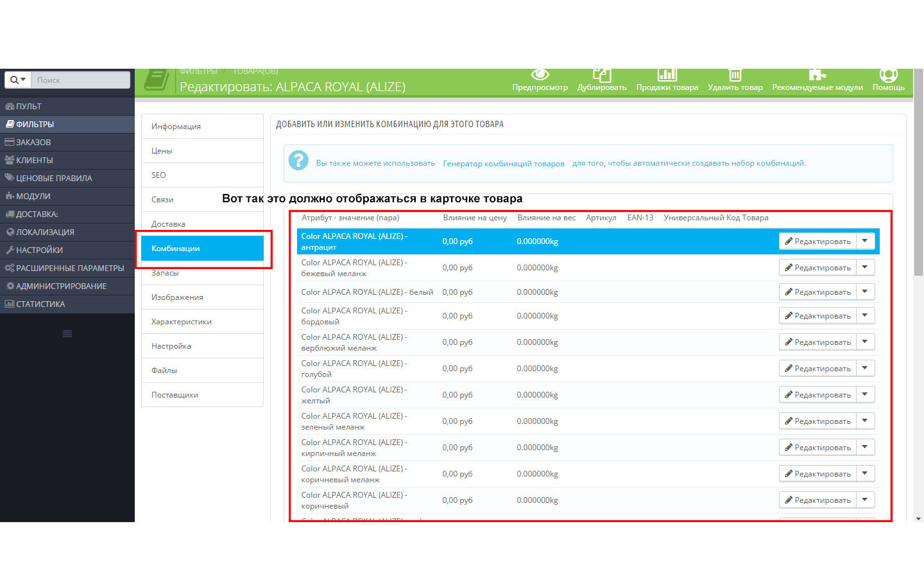This screenshot has height=578, width=924.
Task: Click the search magnifier dropdown icon
Action: pos(18,80)
